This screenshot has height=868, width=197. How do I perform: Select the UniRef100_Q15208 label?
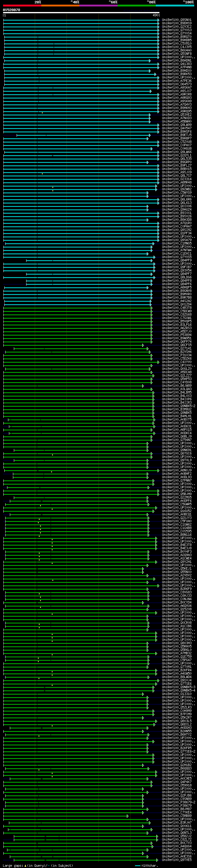(x=177, y=609)
